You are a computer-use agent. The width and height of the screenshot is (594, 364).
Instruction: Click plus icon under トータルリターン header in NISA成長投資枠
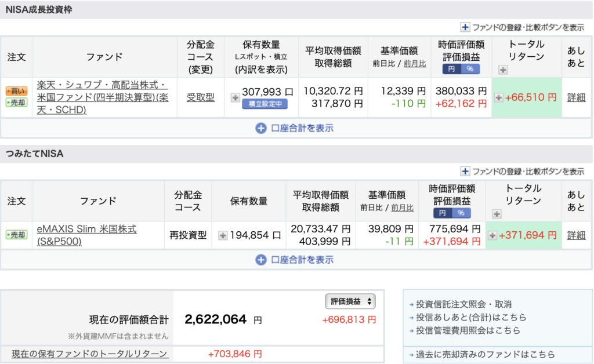tap(503, 70)
